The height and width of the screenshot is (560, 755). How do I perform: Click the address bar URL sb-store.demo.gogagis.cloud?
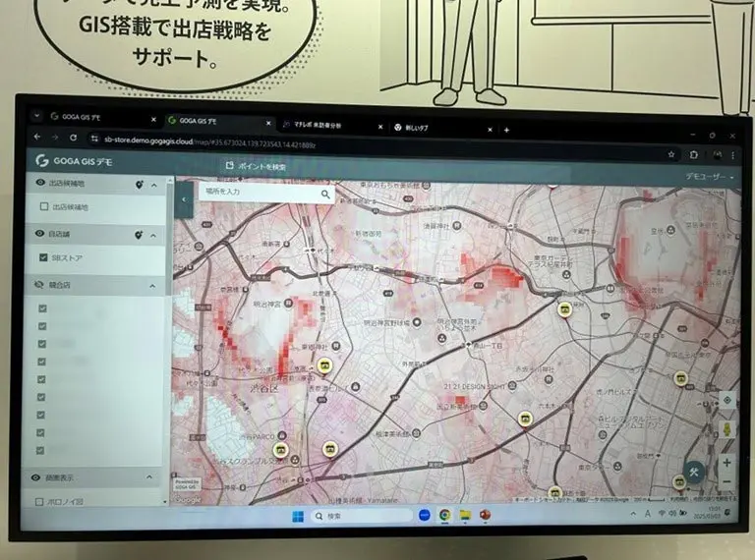point(147,140)
